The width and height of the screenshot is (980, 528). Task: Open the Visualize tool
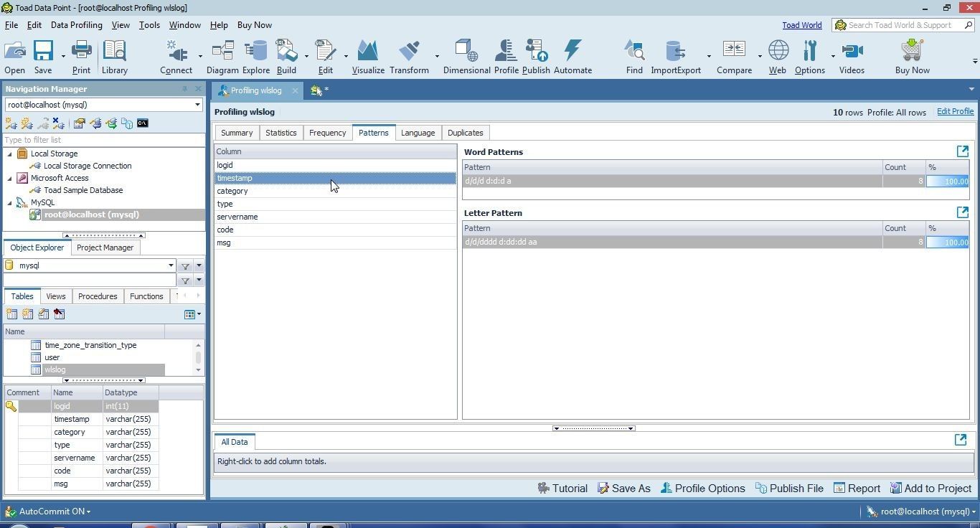click(x=368, y=57)
